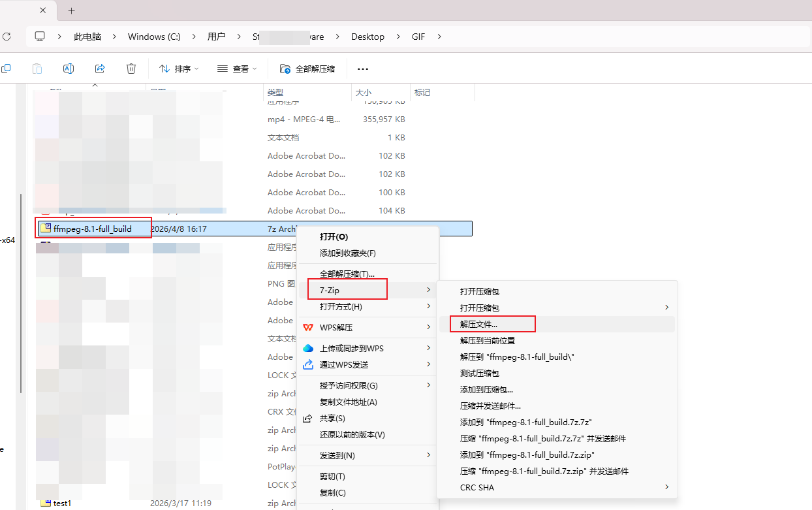This screenshot has width=812, height=510.
Task: Click the 2026/4/8 16:17 date cell
Action: point(178,229)
